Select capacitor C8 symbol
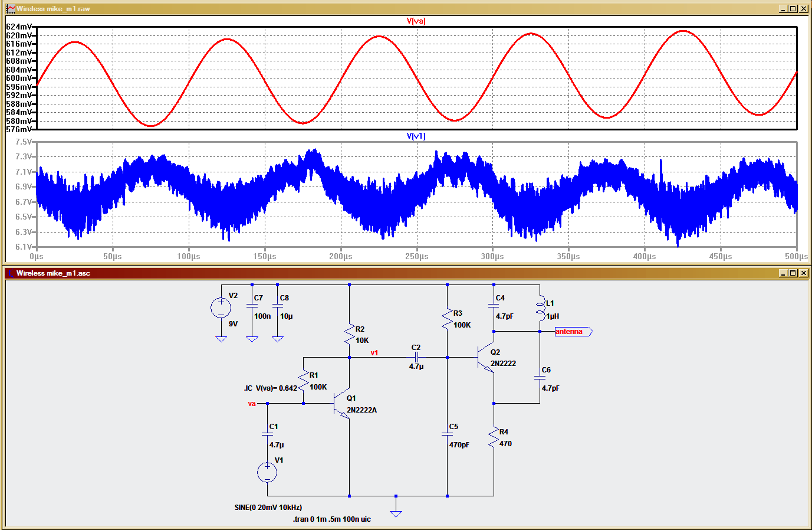Viewport: 812px width, 530px height. [x=278, y=306]
